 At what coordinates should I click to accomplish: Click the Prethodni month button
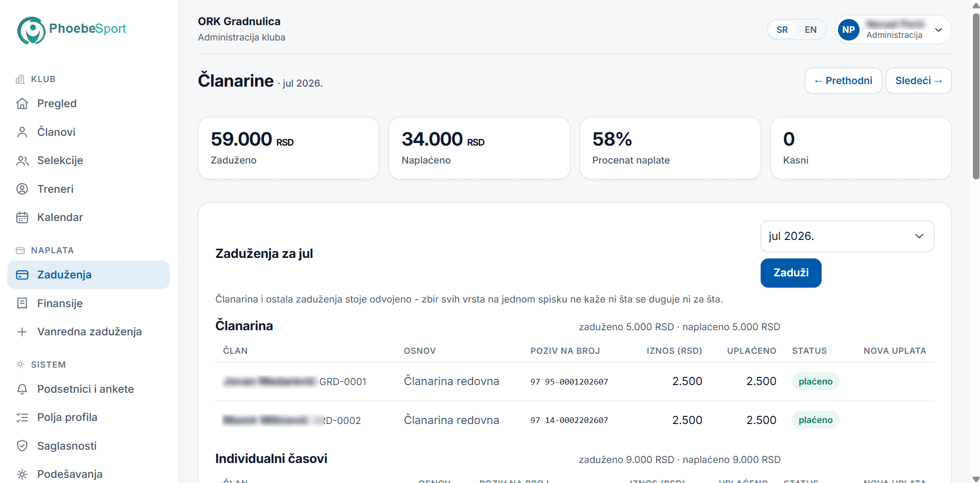(843, 81)
